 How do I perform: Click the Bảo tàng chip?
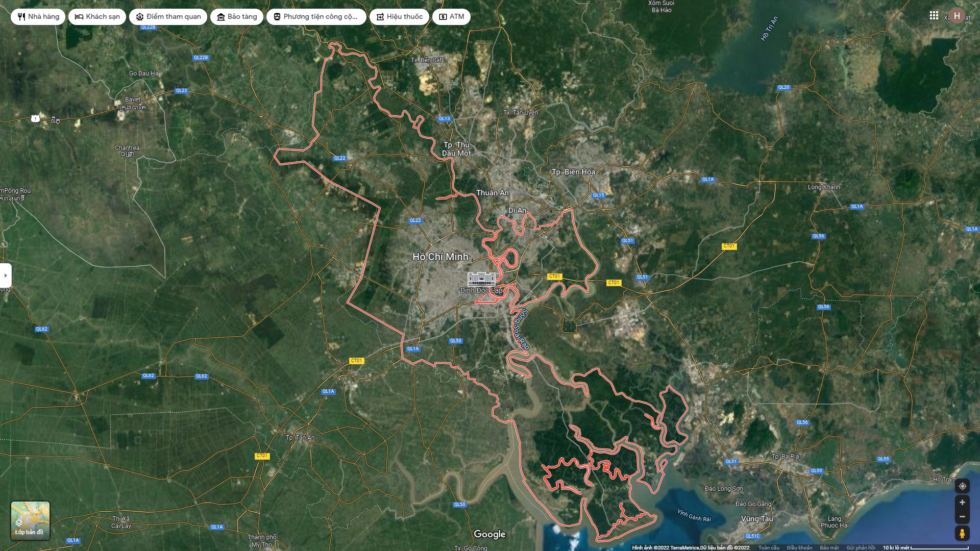click(x=237, y=17)
